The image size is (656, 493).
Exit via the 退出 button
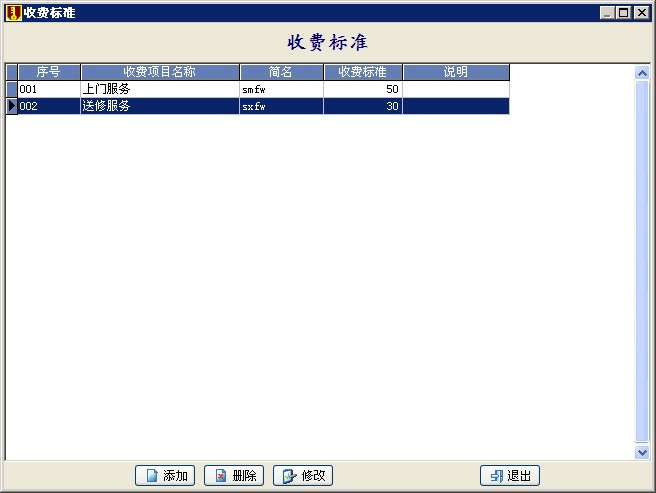pyautogui.click(x=510, y=476)
